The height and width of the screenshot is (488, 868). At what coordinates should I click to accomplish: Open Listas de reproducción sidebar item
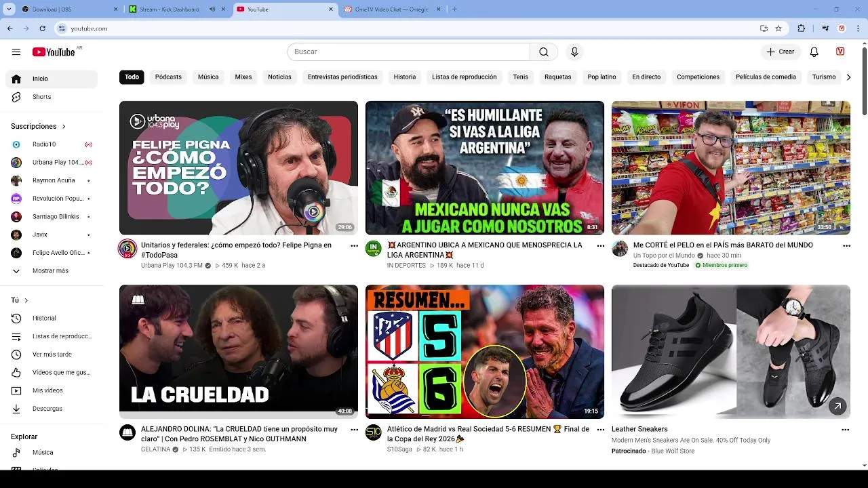[x=52, y=336]
